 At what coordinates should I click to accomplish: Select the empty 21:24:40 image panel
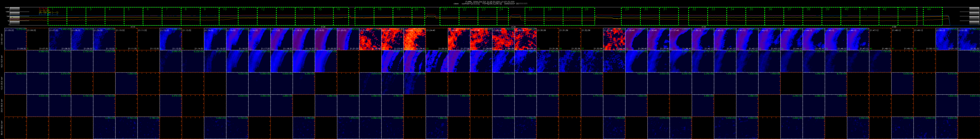pos(437,39)
